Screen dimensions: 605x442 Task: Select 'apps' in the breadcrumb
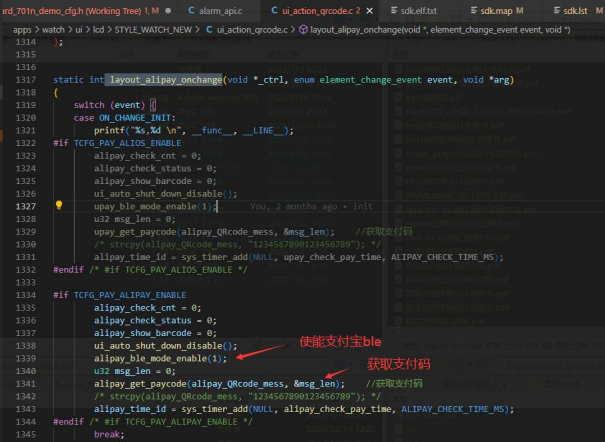click(22, 30)
